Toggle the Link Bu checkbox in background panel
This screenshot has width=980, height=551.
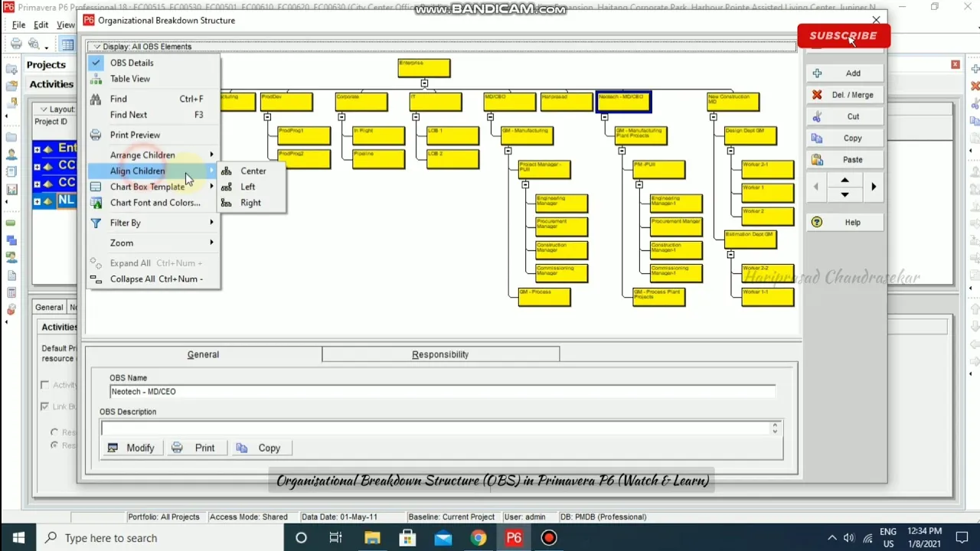(44, 406)
